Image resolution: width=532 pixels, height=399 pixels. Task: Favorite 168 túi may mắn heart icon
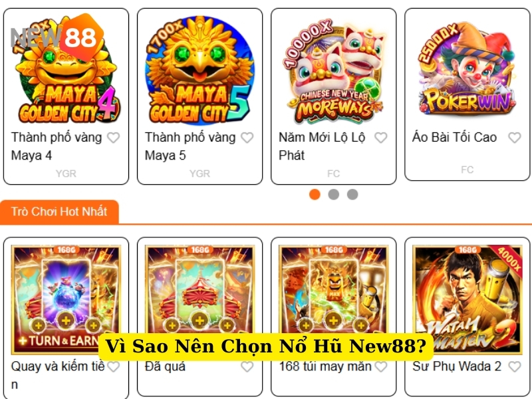point(380,367)
